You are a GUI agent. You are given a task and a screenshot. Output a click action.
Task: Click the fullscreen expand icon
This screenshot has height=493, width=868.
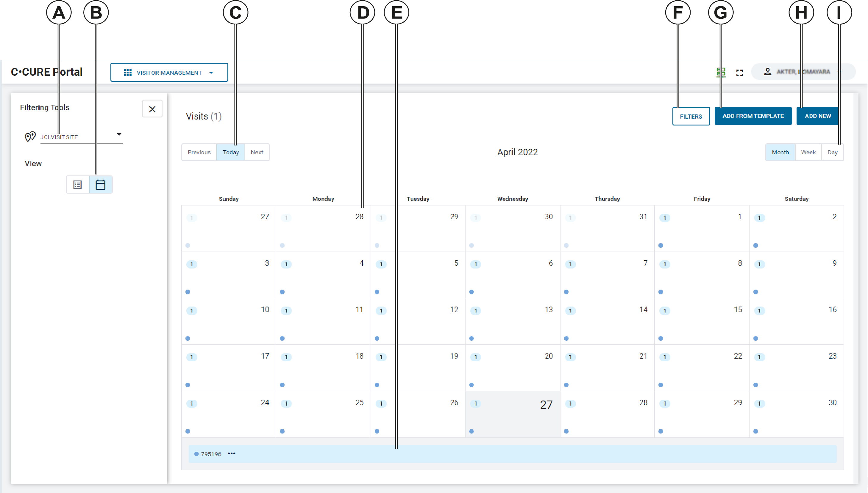(x=739, y=73)
